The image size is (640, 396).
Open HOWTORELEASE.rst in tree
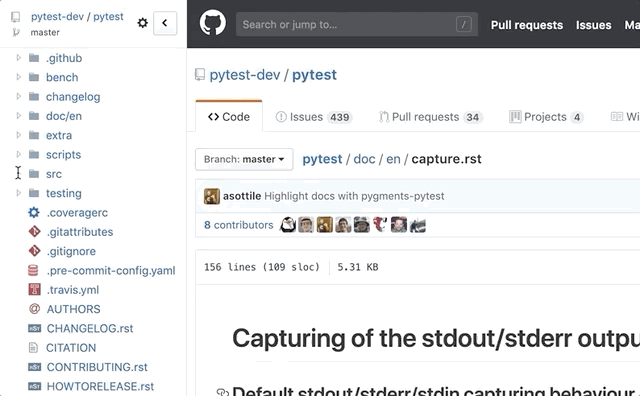100,386
